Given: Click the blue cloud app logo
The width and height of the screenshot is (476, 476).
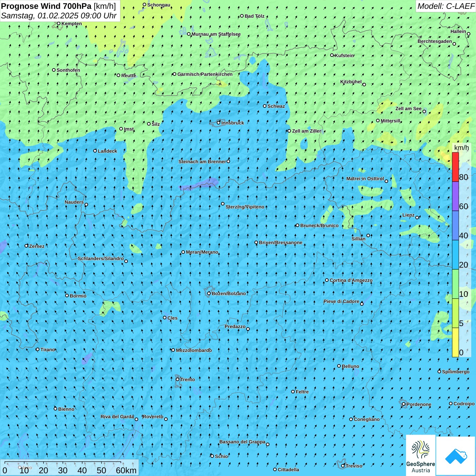Looking at the screenshot, I should tap(456, 456).
